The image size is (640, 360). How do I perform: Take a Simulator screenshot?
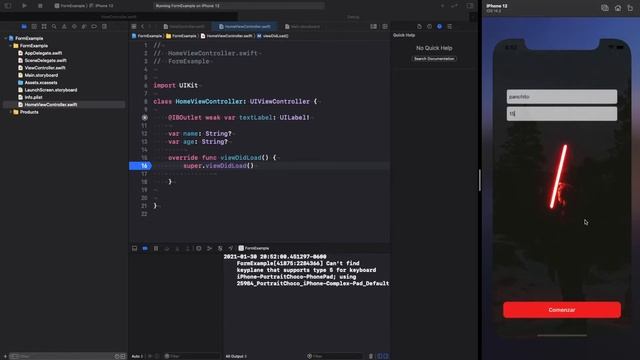coord(605,8)
